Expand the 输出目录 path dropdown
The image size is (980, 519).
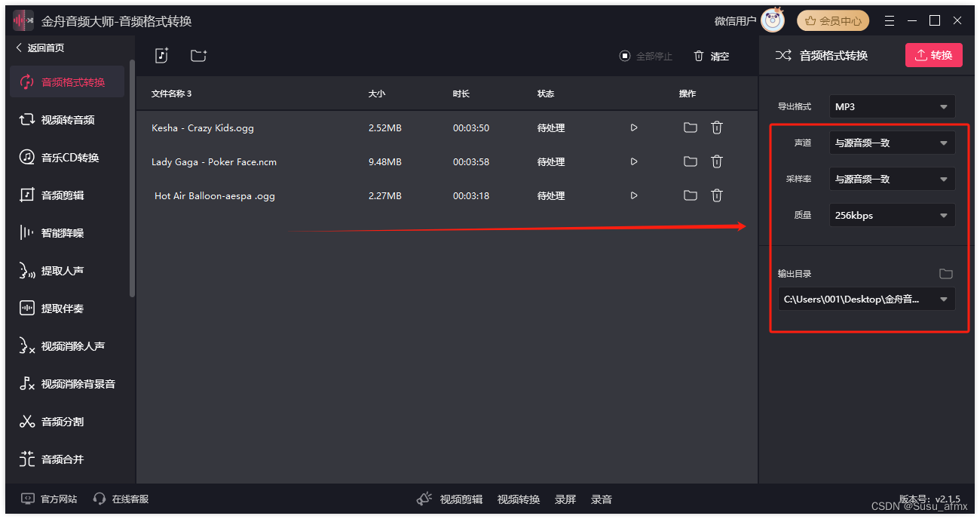pos(867,299)
